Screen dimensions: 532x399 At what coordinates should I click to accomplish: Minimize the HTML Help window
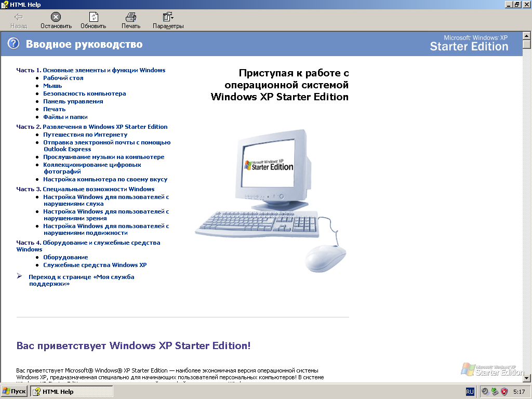pos(509,5)
